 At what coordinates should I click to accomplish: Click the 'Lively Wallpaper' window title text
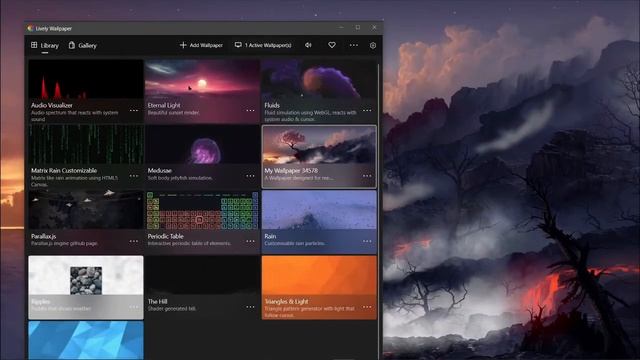[x=53, y=29]
